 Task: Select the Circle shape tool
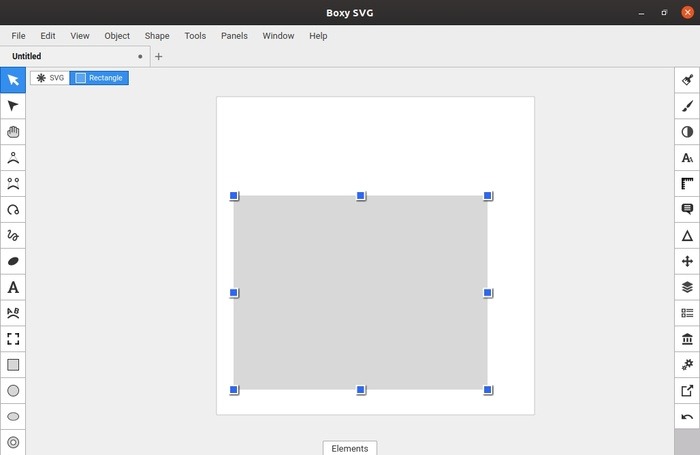[13, 391]
